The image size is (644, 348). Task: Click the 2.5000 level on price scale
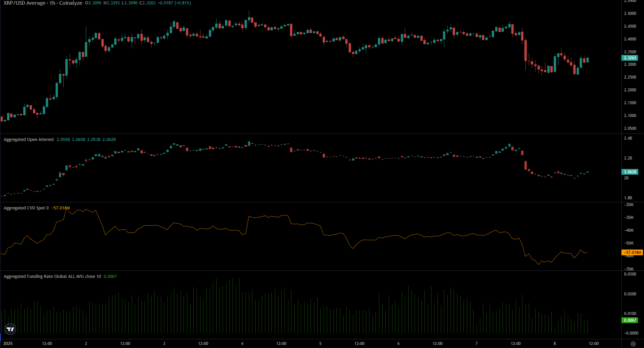630,13
